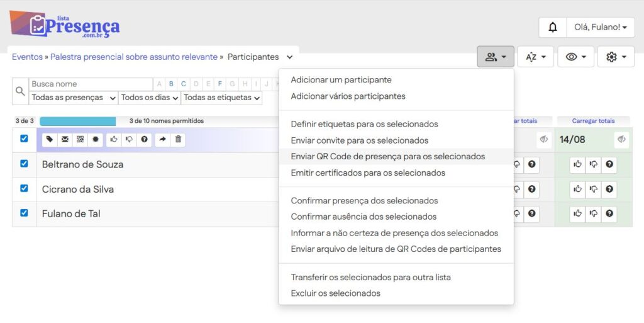The width and height of the screenshot is (644, 323).
Task: Mark Fulano de Tal uncertain on 14/08
Action: (609, 214)
